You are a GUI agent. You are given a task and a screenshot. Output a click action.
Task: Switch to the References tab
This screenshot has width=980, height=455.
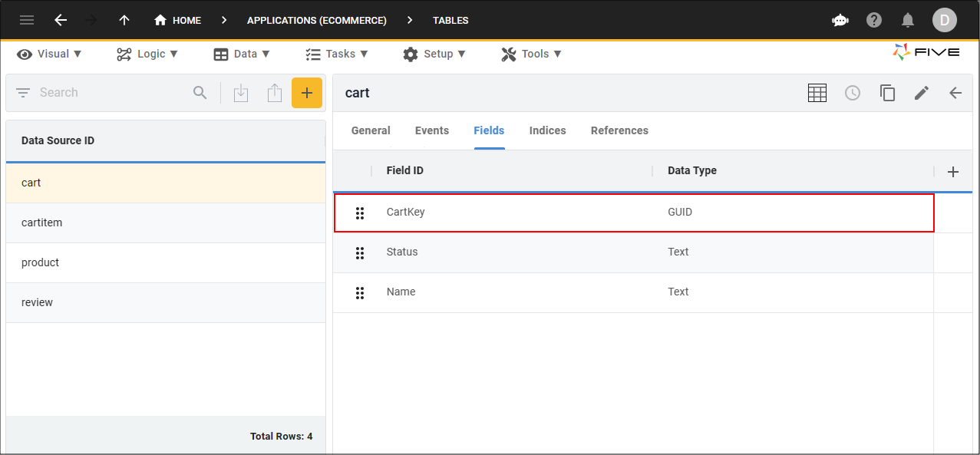[619, 130]
